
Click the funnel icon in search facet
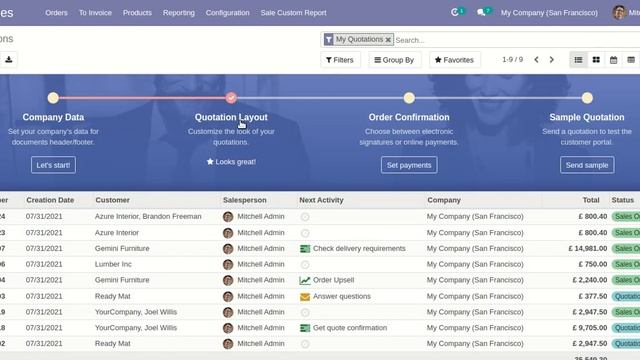click(329, 40)
